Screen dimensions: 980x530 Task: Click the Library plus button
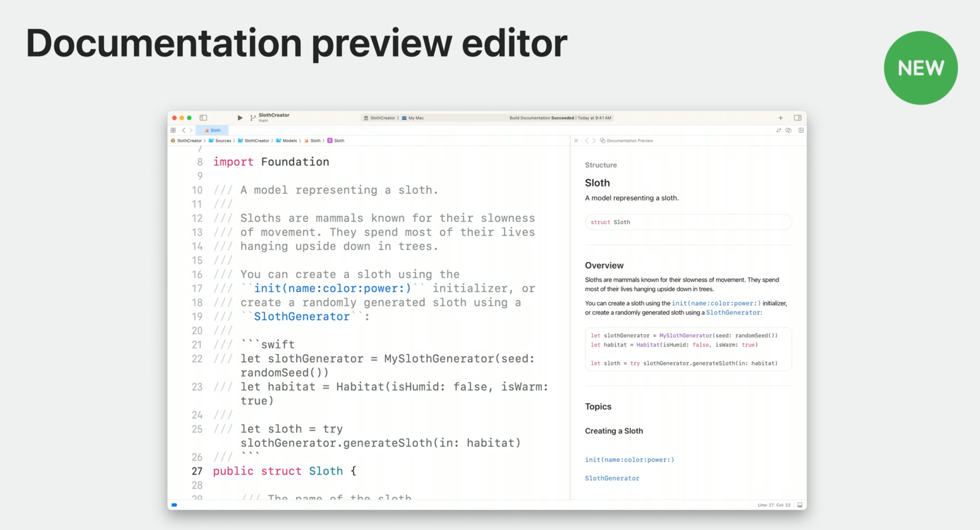[x=780, y=118]
